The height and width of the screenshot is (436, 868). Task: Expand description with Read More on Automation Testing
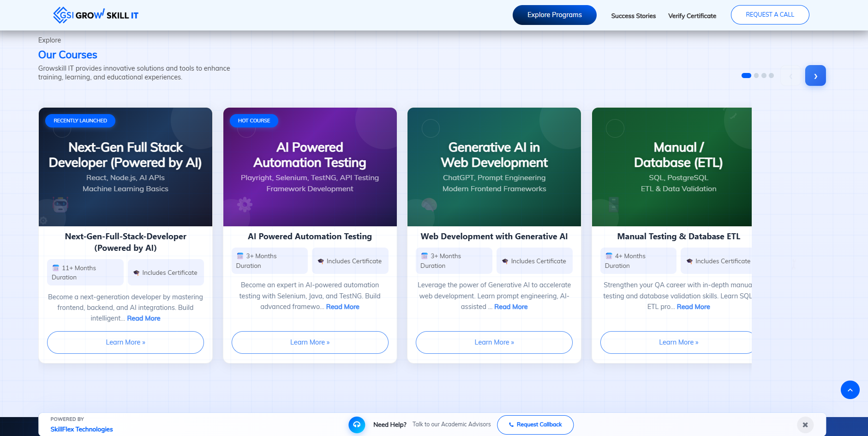pyautogui.click(x=342, y=307)
